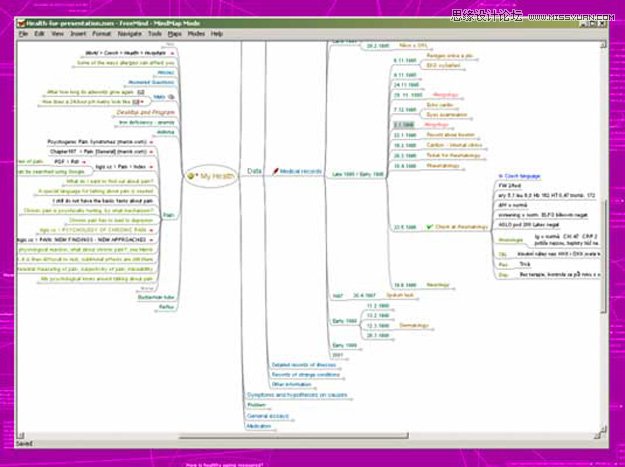Click the red link arrow after World > Czech > Health
This screenshot has height=467, width=625.
point(172,53)
